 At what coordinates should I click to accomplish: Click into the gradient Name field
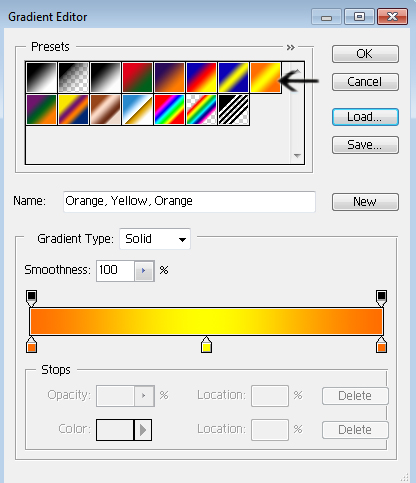pyautogui.click(x=189, y=201)
